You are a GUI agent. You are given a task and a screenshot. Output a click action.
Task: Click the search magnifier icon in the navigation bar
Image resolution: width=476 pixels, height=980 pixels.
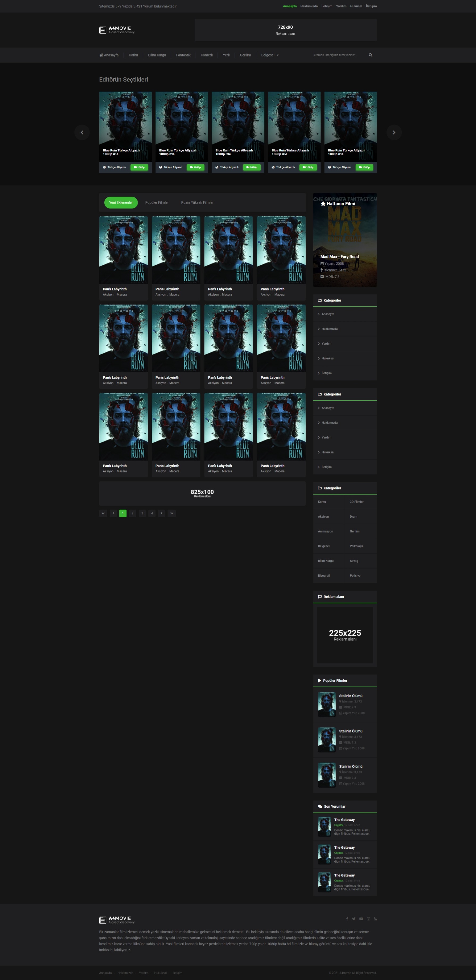[x=370, y=55]
